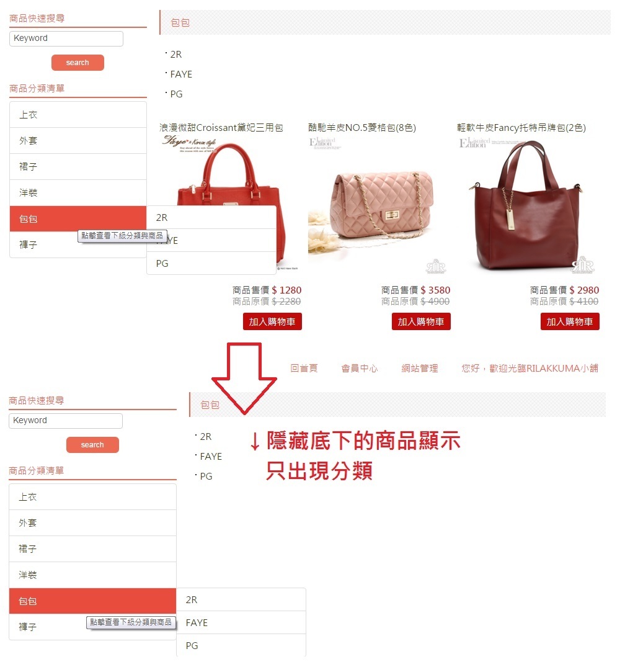625x672 pixels.
Task: Choose FAYE in the lower flyout submenu
Action: point(241,623)
